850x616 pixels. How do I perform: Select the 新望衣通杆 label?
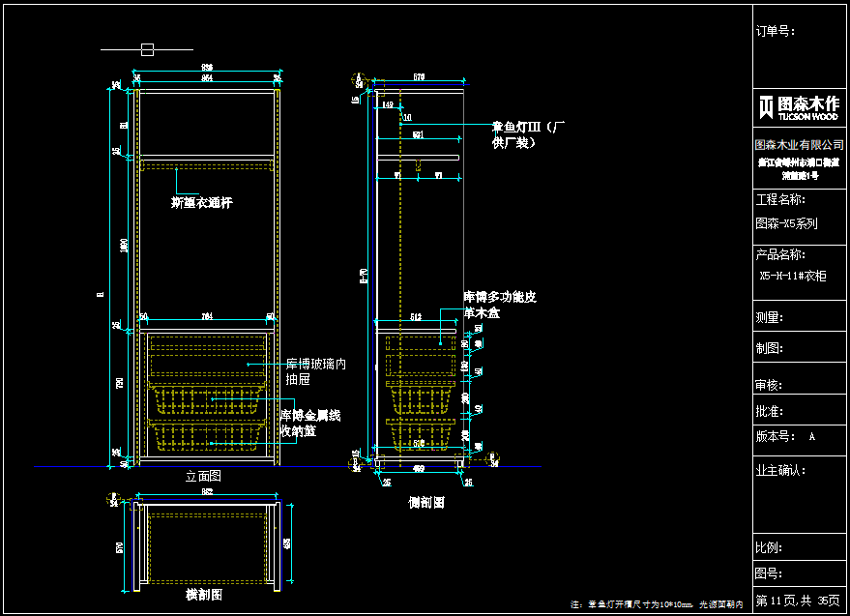[x=201, y=203]
